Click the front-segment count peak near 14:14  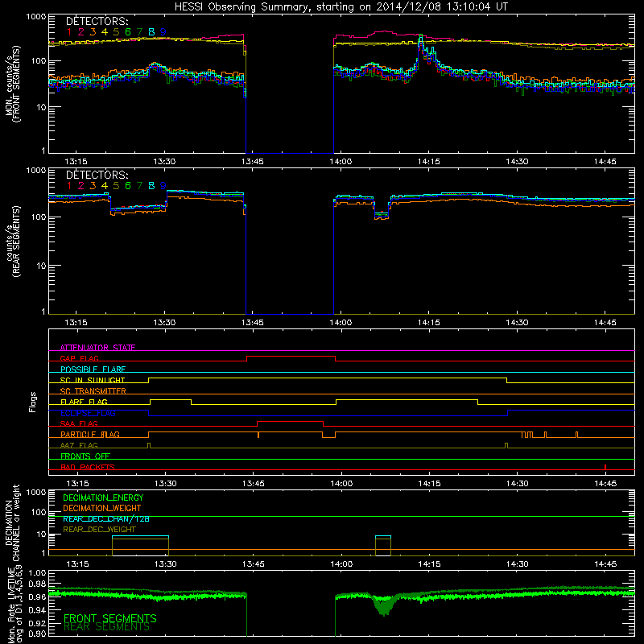tap(420, 39)
